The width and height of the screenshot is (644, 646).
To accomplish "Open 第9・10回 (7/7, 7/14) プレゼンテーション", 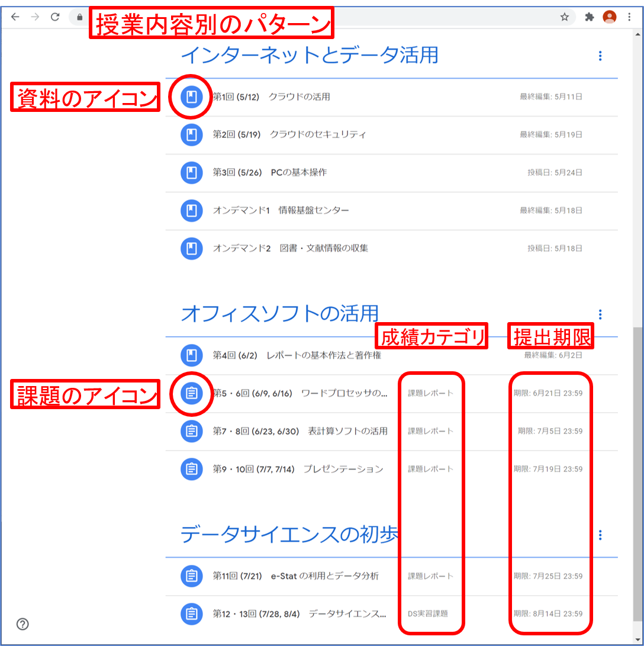I will coord(298,469).
